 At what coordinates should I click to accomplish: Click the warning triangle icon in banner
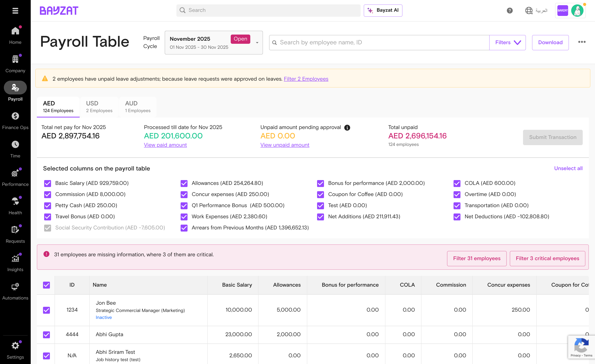tap(45, 79)
